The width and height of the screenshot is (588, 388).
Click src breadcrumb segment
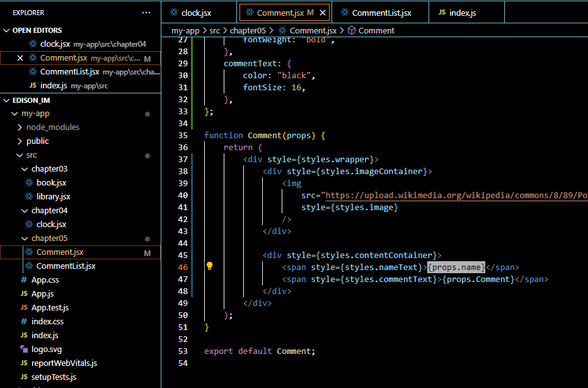[x=214, y=30]
